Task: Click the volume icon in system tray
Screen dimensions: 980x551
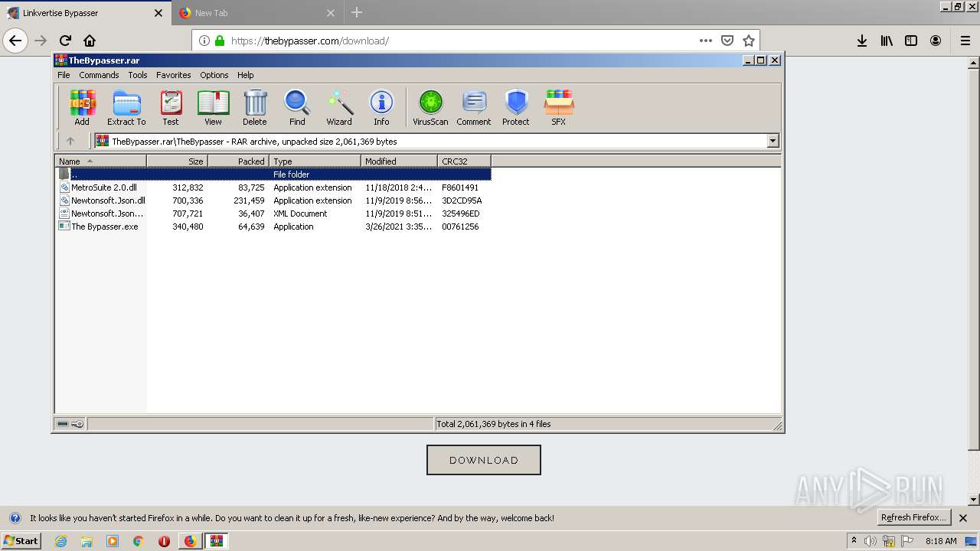Action: [871, 541]
